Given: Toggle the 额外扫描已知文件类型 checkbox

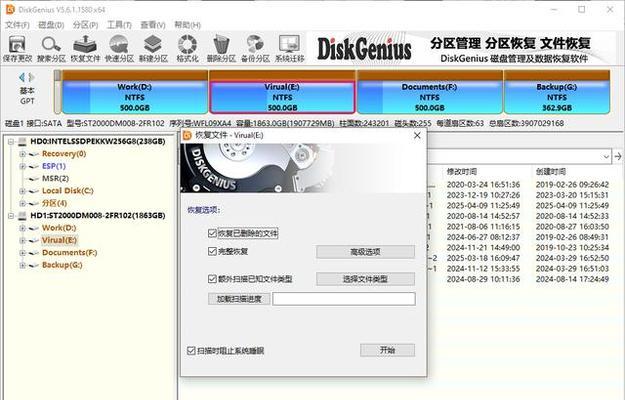Looking at the screenshot, I should [212, 278].
